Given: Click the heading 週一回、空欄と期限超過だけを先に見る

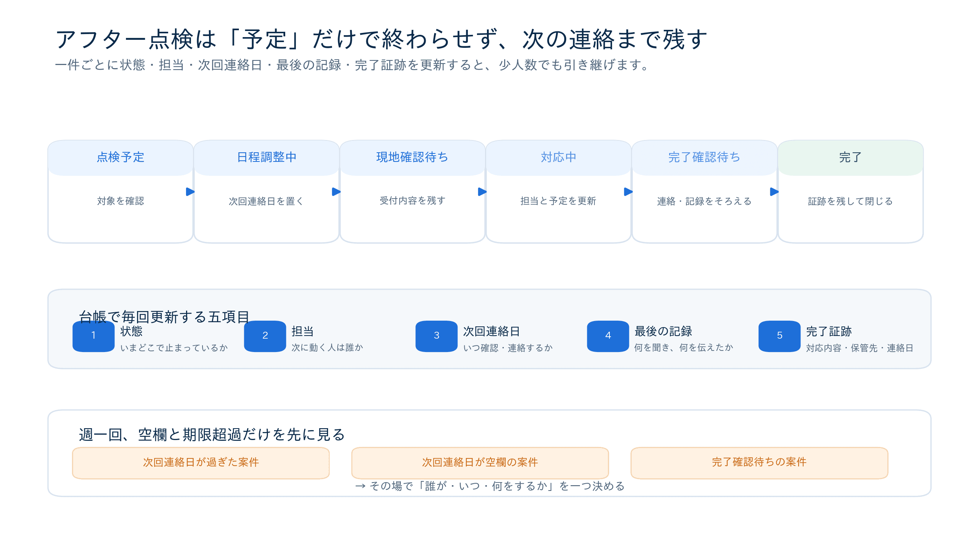Looking at the screenshot, I should pyautogui.click(x=212, y=435).
